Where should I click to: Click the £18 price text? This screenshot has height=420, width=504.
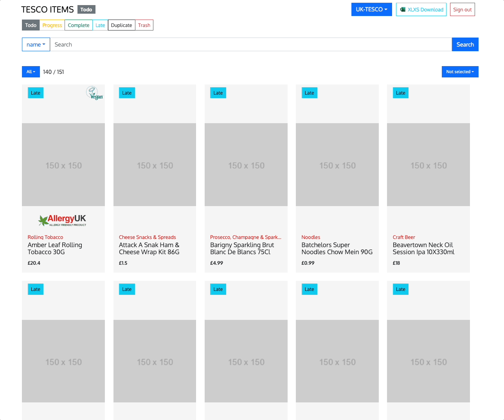pos(396,263)
